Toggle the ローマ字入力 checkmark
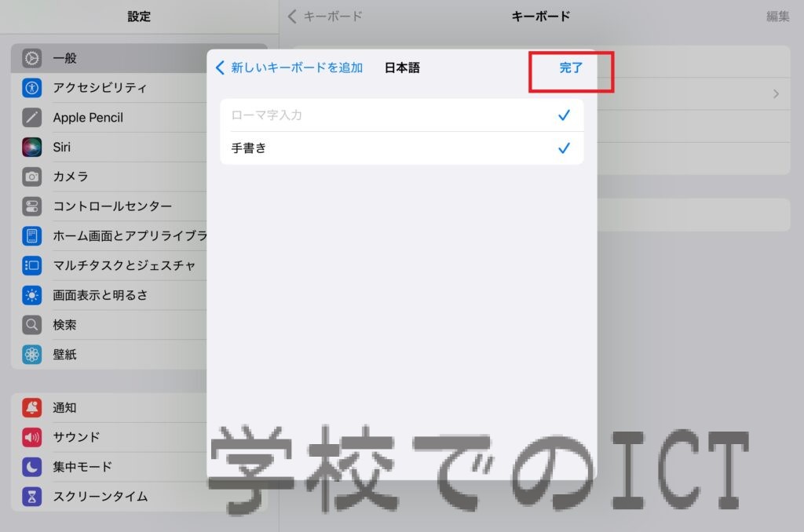The height and width of the screenshot is (532, 804). pyautogui.click(x=564, y=115)
